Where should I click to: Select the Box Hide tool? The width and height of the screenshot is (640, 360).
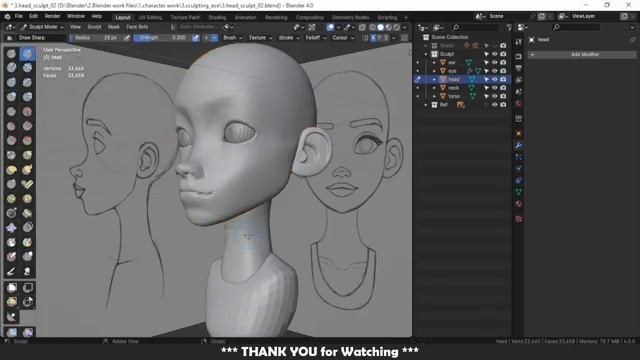point(27,287)
